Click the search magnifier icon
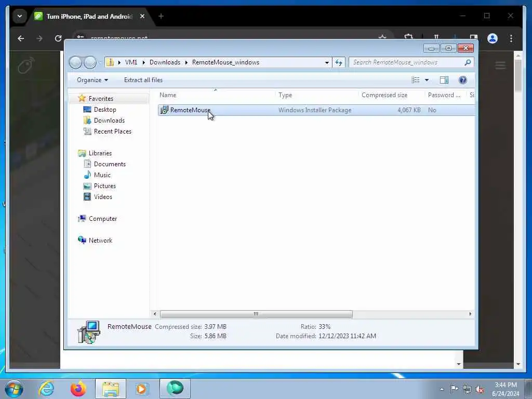Screen dimensions: 532x399 coord(468,62)
